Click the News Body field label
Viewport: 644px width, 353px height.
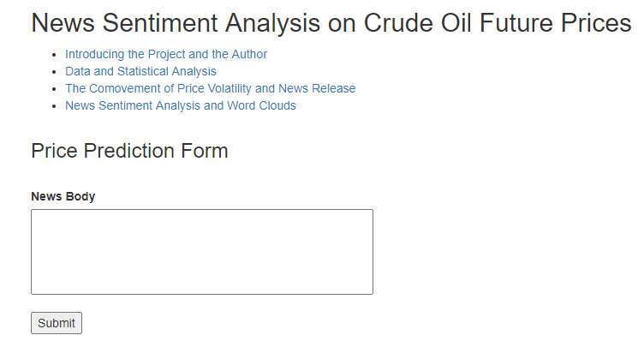pos(63,196)
